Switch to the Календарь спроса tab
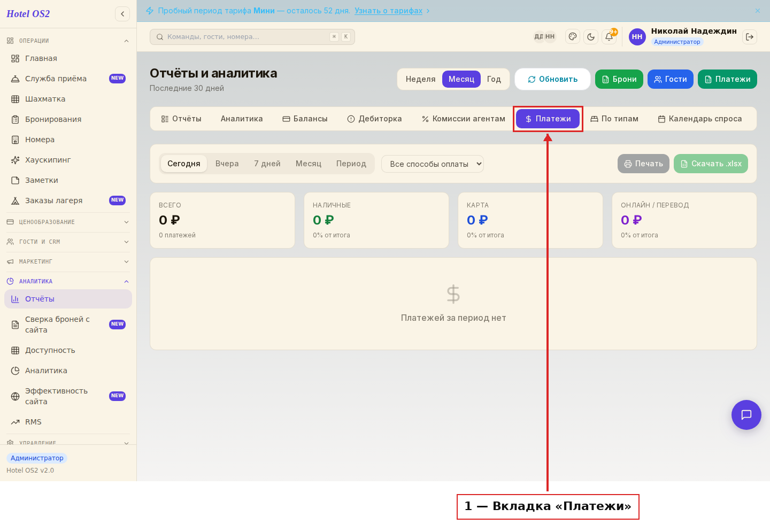The width and height of the screenshot is (770, 532). point(700,119)
